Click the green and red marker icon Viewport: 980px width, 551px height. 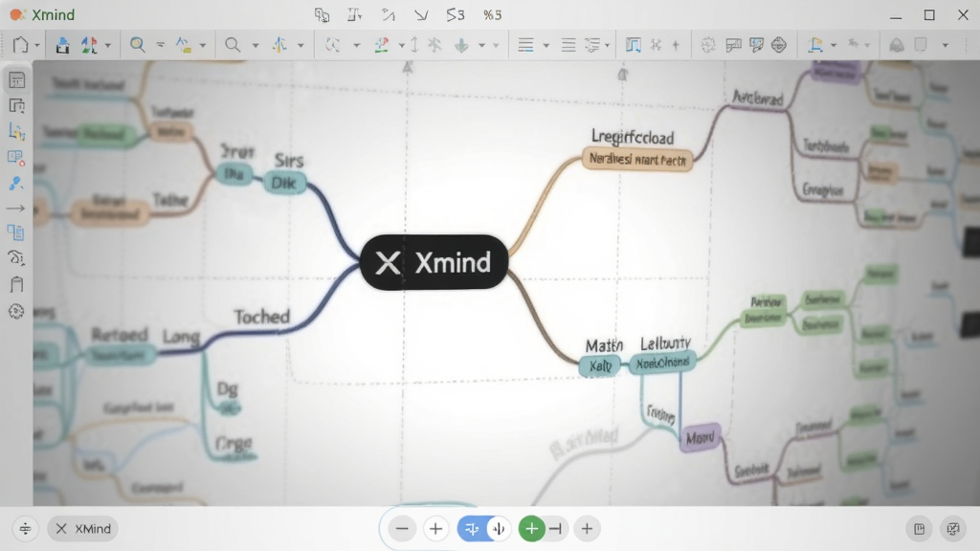pyautogui.click(x=381, y=45)
